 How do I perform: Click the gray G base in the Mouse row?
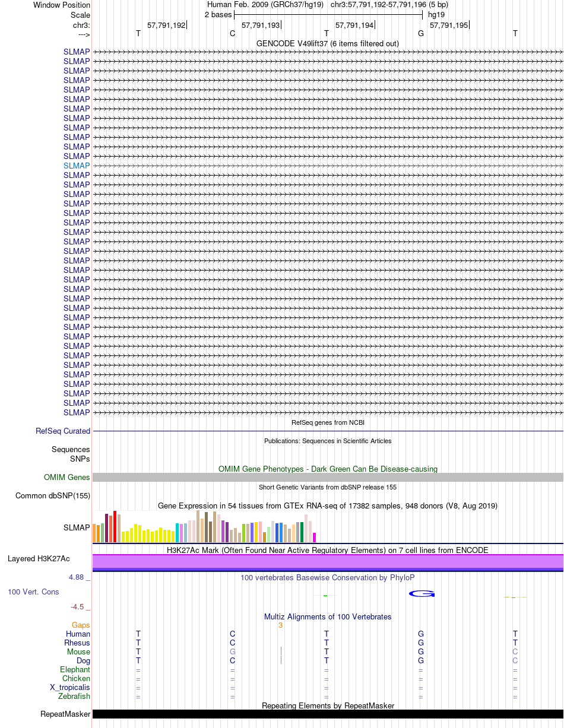(233, 652)
